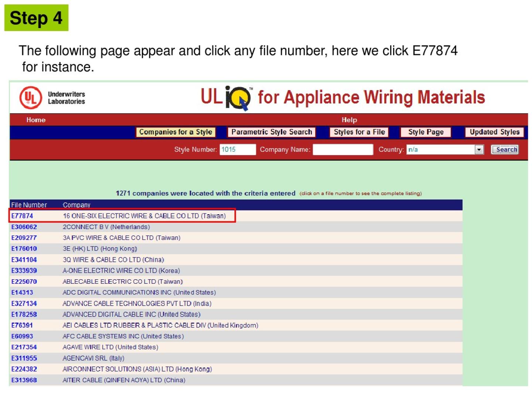Click the Search button
The height and width of the screenshot is (399, 532).
[505, 150]
